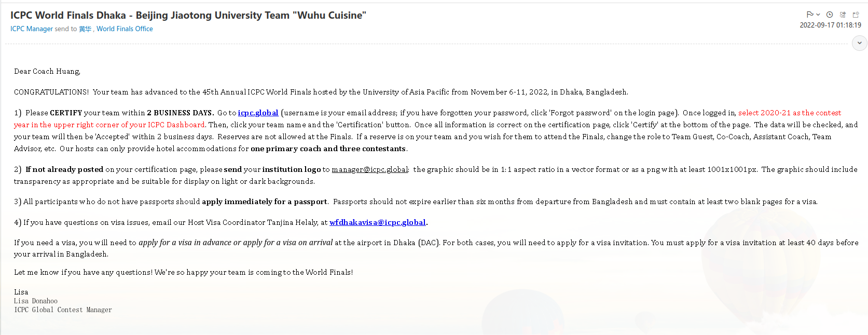Screen dimensions: 868x335
Task: Click the sender name ICPC Manager
Action: coord(32,29)
